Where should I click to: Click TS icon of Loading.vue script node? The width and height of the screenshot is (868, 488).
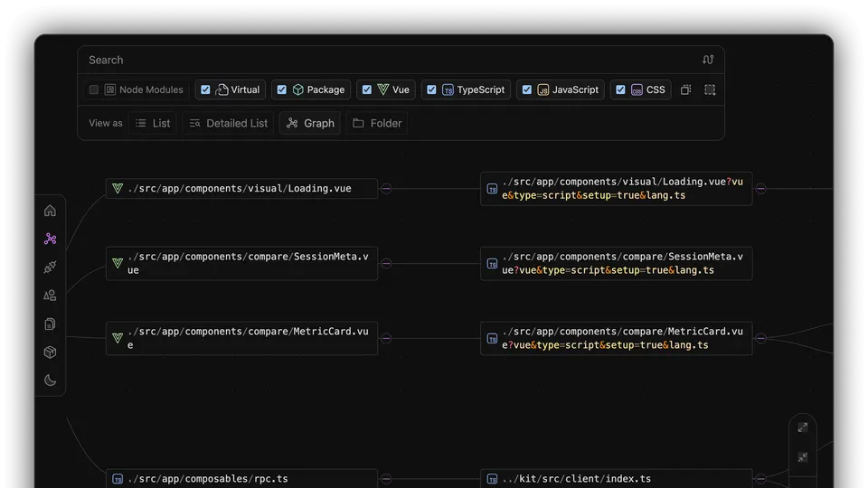(492, 189)
